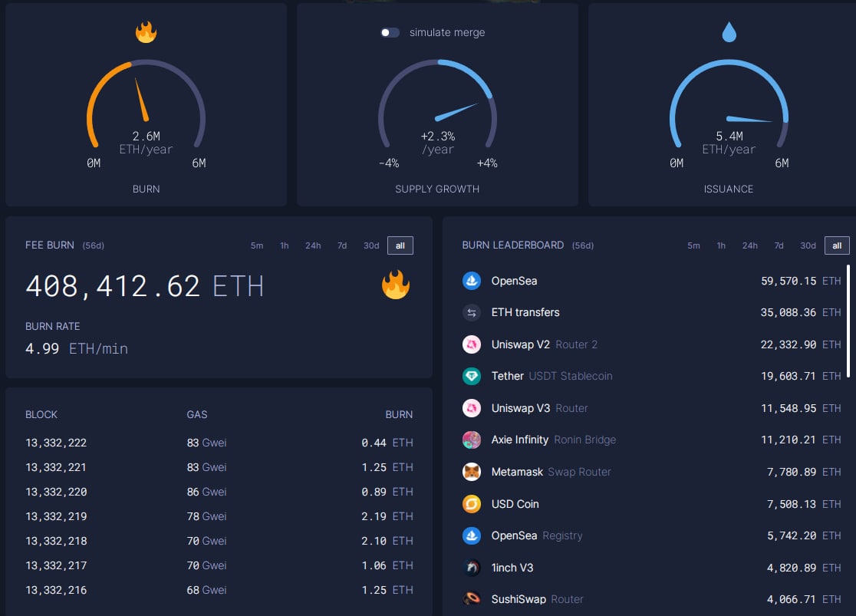
Task: Select 7d timeframe in Fee Burn panel
Action: click(342, 245)
